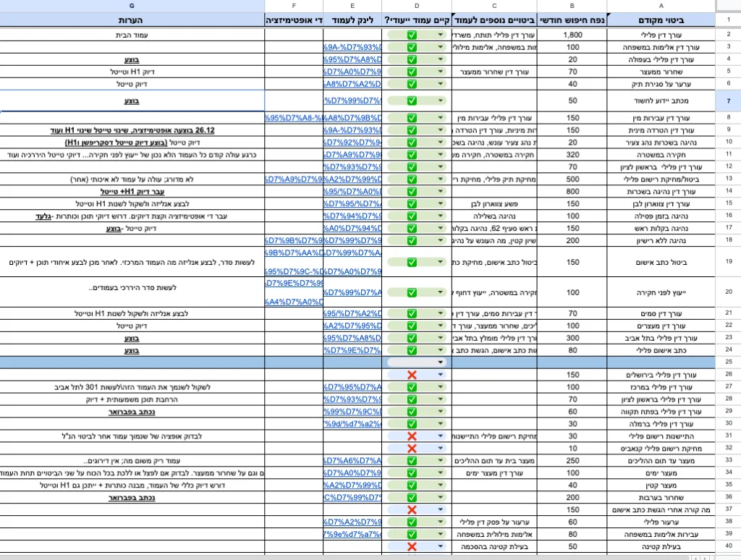Toggle status check in עורך דין פלילי בפתח תקווה row
Screen dimensions: 741x560
(x=412, y=412)
